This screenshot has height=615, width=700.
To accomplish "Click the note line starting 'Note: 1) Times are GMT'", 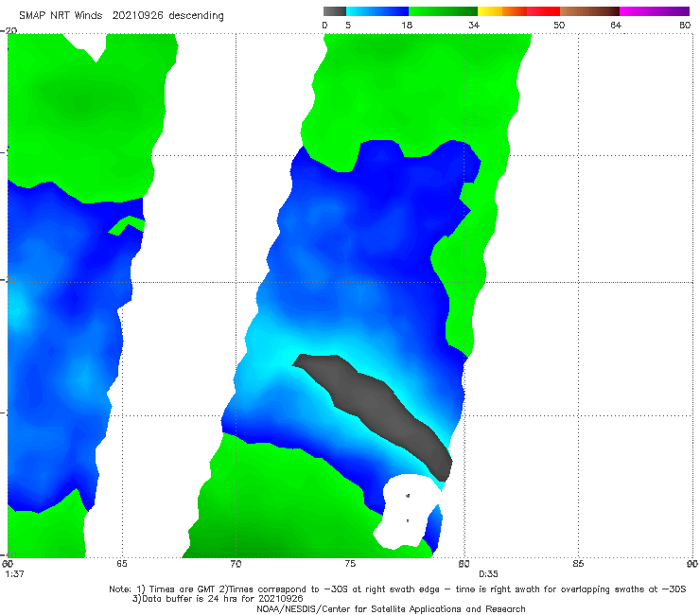I will pyautogui.click(x=397, y=589).
